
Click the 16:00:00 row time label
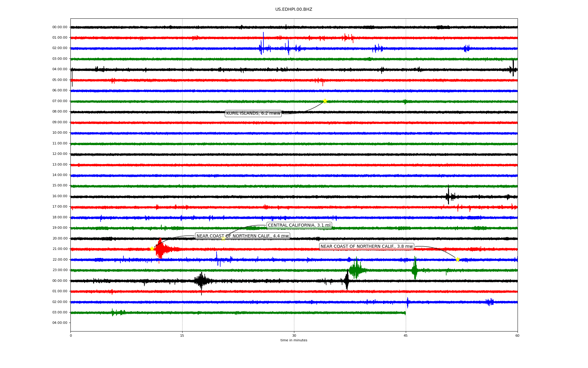coord(60,196)
